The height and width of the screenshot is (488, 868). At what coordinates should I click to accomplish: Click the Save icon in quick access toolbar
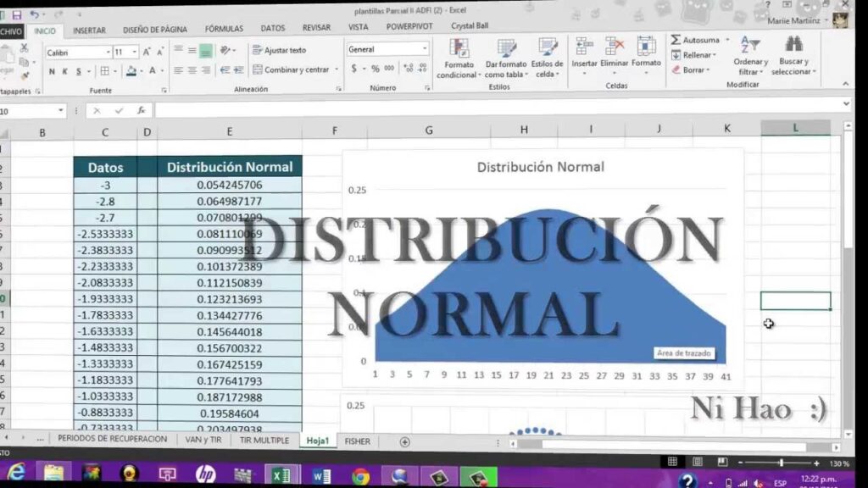pos(15,14)
